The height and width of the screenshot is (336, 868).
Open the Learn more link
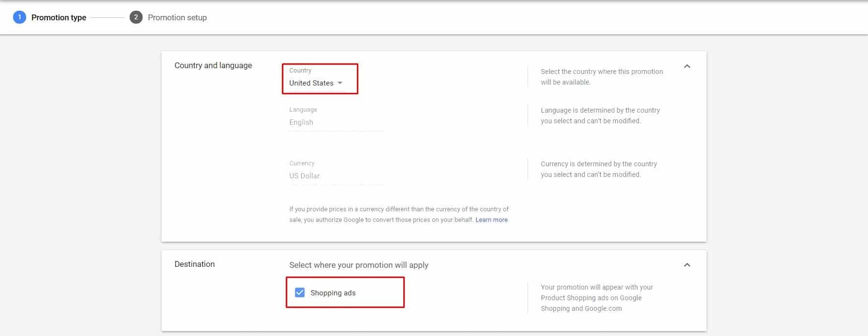[491, 220]
